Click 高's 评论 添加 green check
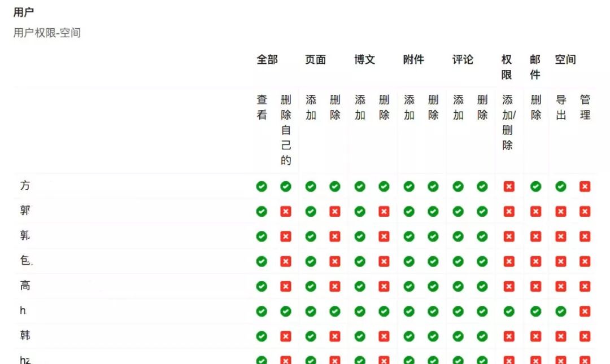 click(458, 286)
